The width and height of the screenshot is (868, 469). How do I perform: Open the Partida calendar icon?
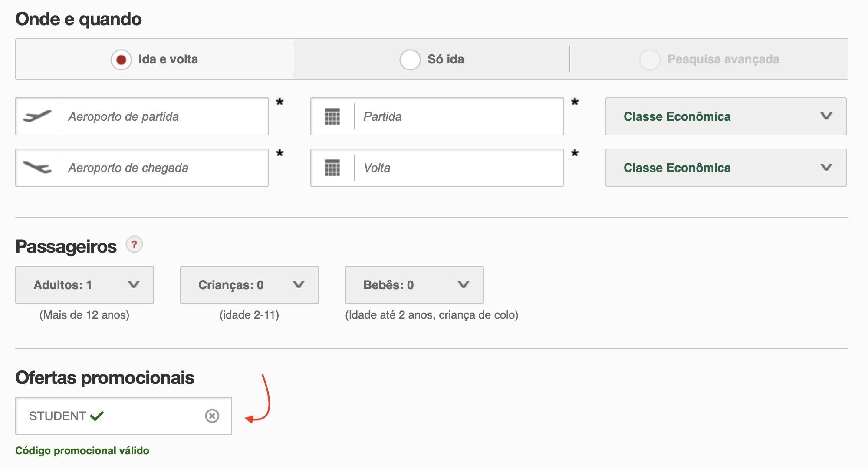click(x=332, y=116)
